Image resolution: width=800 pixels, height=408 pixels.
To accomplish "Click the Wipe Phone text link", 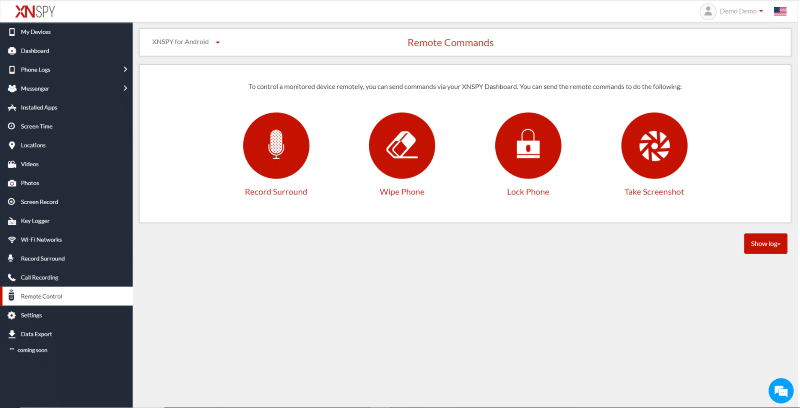I will tap(402, 192).
